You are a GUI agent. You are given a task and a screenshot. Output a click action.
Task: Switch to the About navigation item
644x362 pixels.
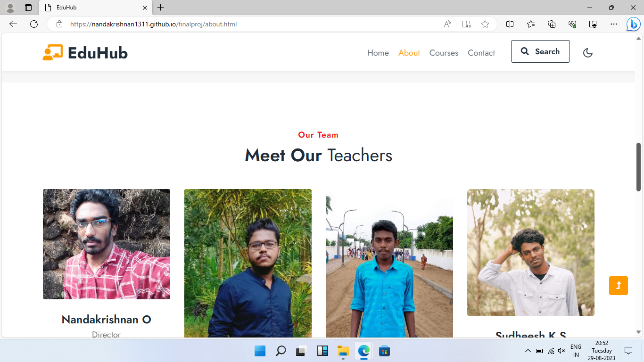click(409, 53)
